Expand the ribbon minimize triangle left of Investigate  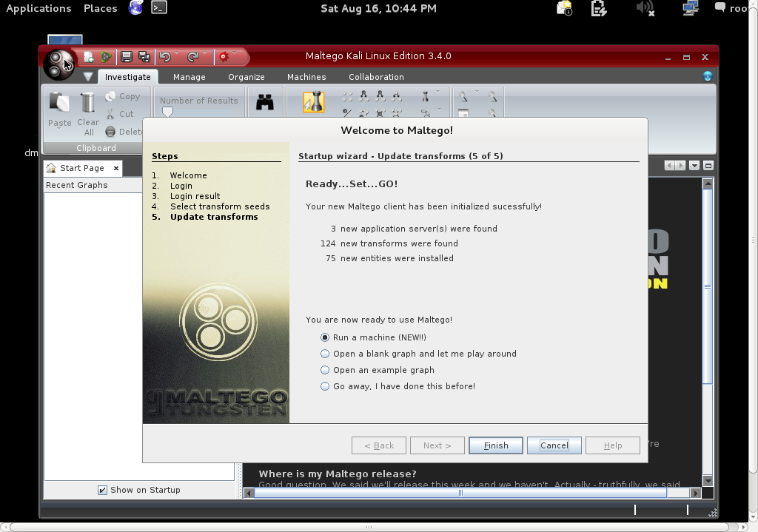pos(87,76)
